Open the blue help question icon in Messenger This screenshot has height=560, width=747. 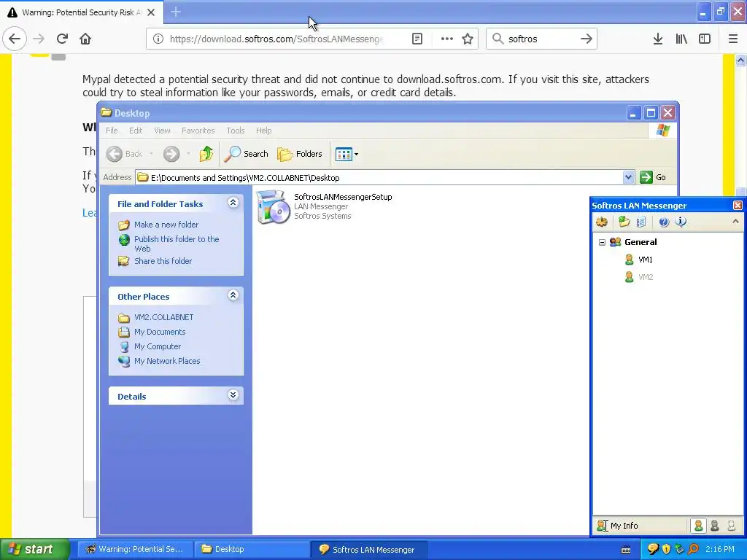click(x=664, y=222)
